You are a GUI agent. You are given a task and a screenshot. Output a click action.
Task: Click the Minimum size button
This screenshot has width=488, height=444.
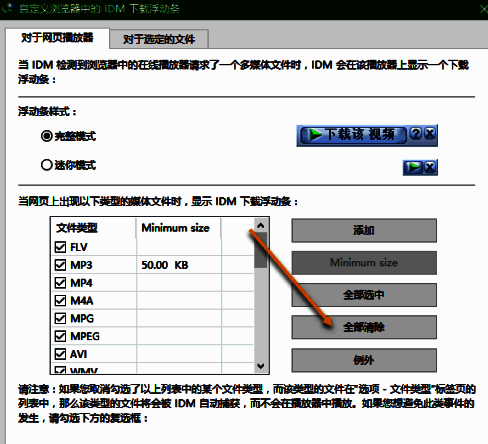(364, 263)
